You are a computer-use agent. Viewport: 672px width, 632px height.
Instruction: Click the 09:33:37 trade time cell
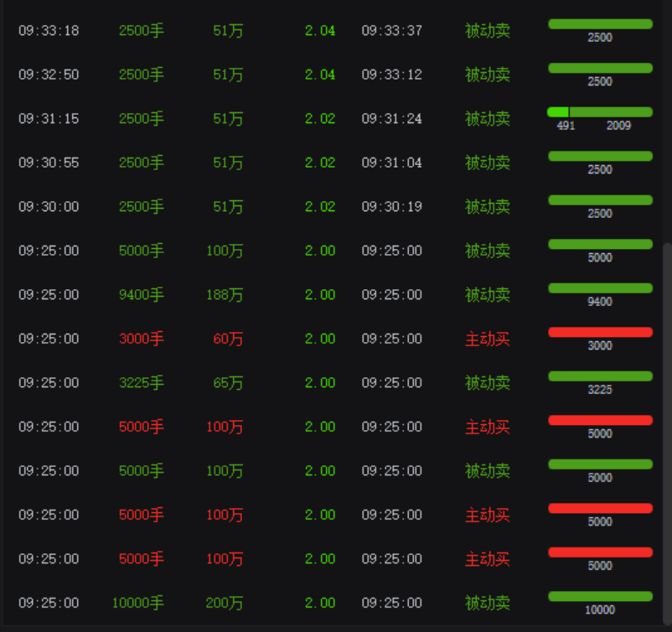tap(391, 31)
